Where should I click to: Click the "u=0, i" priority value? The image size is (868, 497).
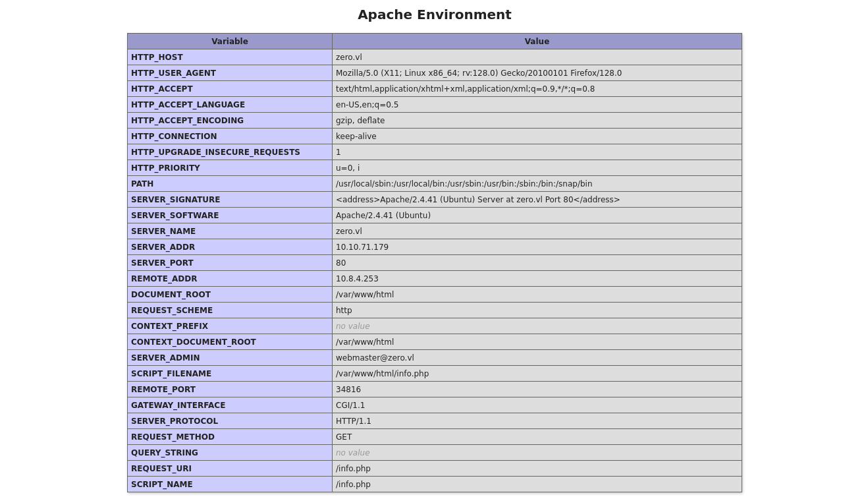[348, 168]
